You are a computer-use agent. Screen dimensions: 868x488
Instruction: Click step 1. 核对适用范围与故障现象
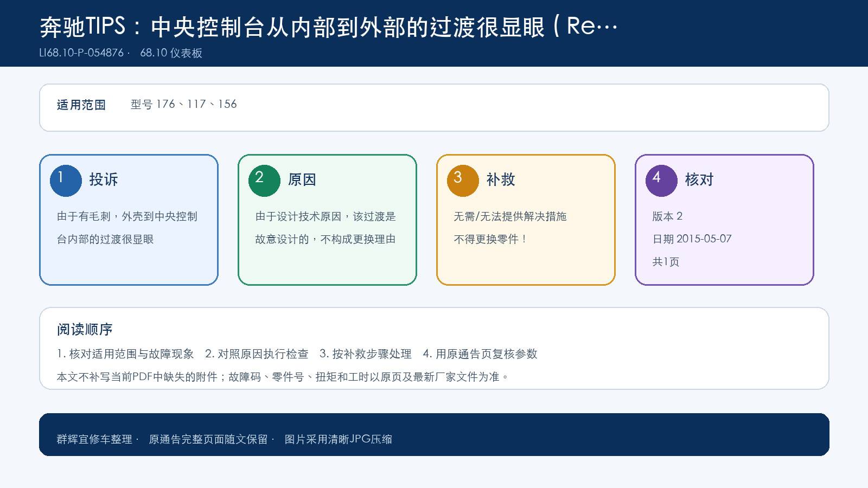[x=125, y=354]
